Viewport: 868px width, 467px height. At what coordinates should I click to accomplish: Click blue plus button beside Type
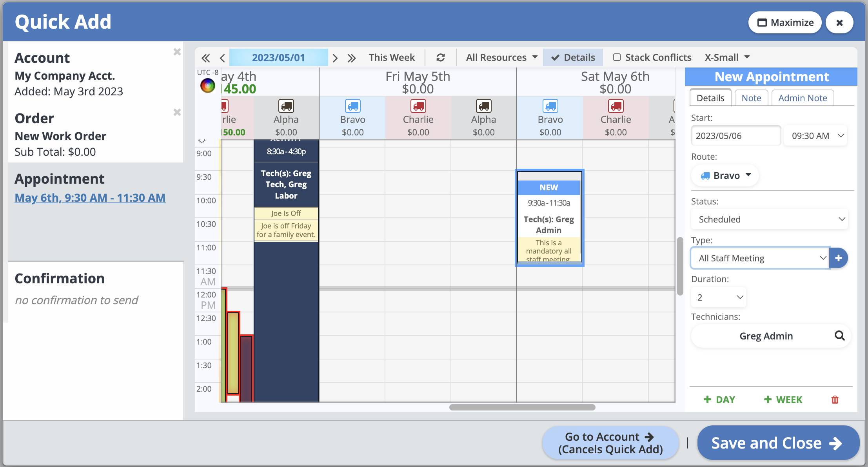tap(839, 258)
